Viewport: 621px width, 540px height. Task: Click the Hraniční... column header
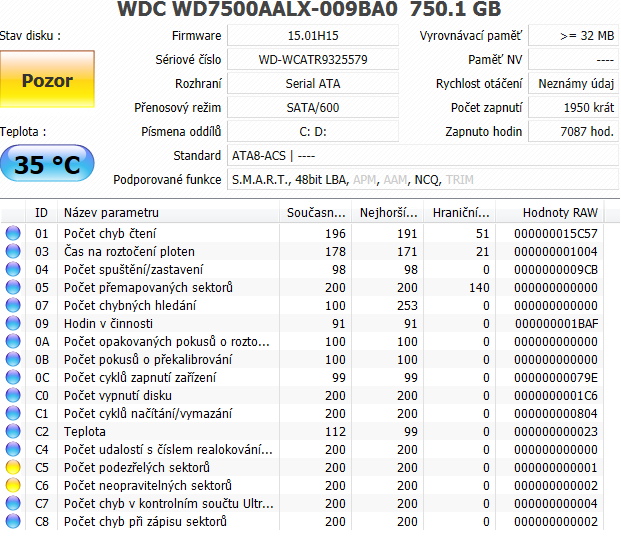pyautogui.click(x=460, y=213)
